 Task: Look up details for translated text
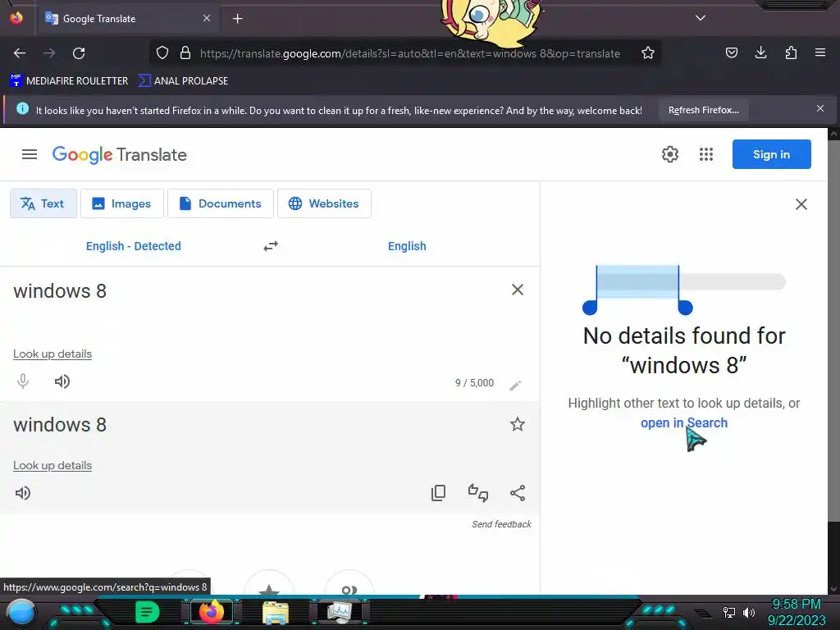(x=52, y=466)
